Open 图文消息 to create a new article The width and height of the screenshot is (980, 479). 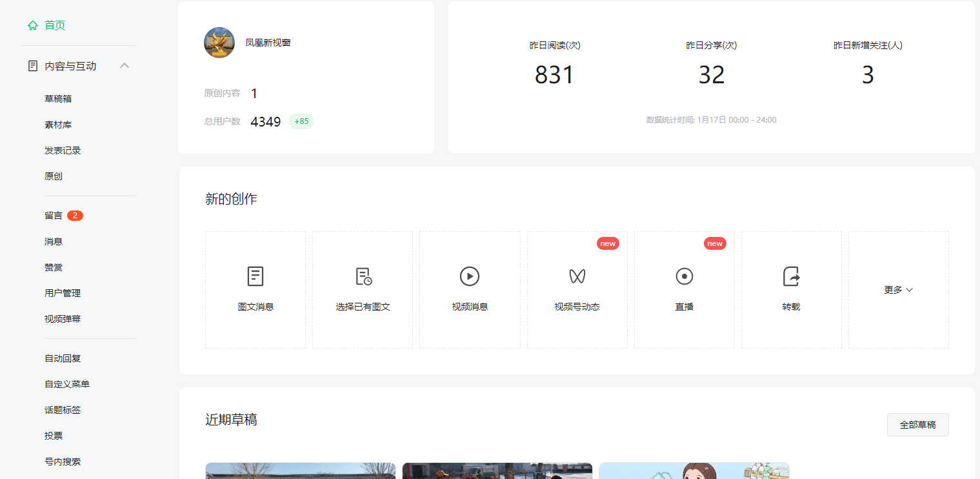point(255,289)
